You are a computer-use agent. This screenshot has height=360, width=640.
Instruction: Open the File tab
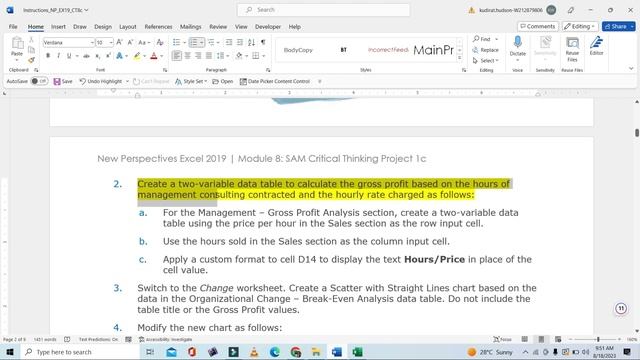click(13, 27)
